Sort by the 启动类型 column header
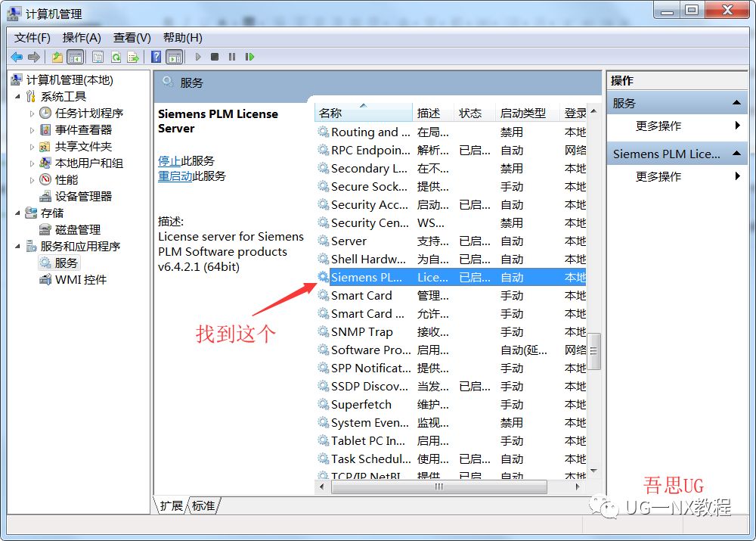This screenshot has height=541, width=756. point(526,113)
